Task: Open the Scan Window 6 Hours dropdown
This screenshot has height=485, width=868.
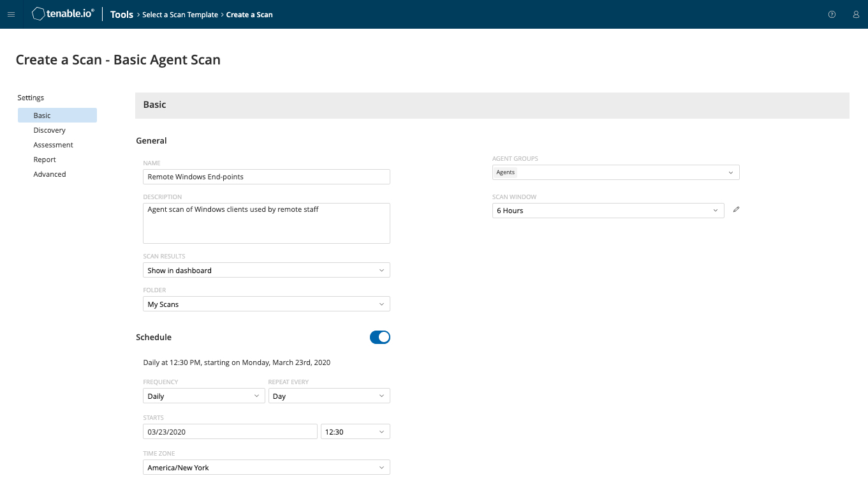Action: click(x=608, y=211)
